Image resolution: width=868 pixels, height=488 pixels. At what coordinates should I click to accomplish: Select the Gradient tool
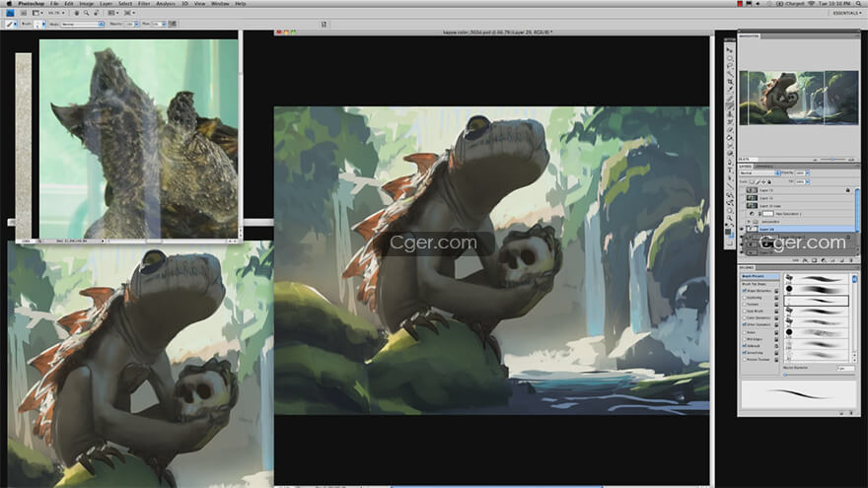[x=730, y=138]
